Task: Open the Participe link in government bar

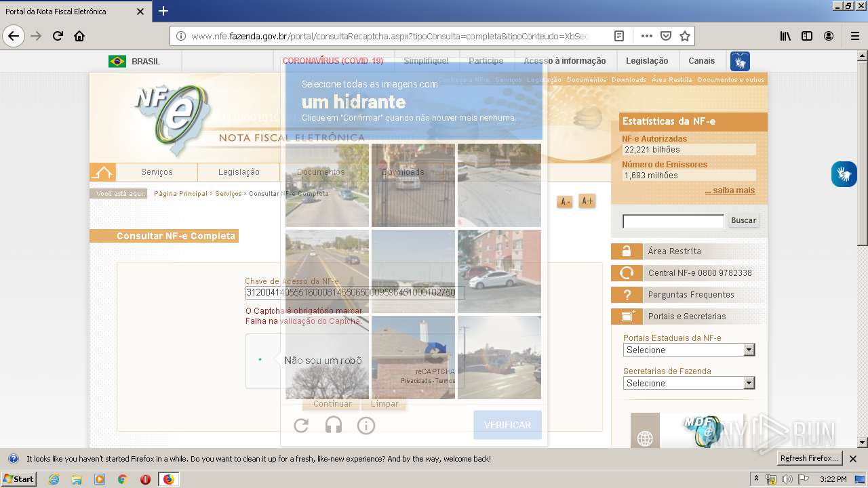Action: point(486,61)
